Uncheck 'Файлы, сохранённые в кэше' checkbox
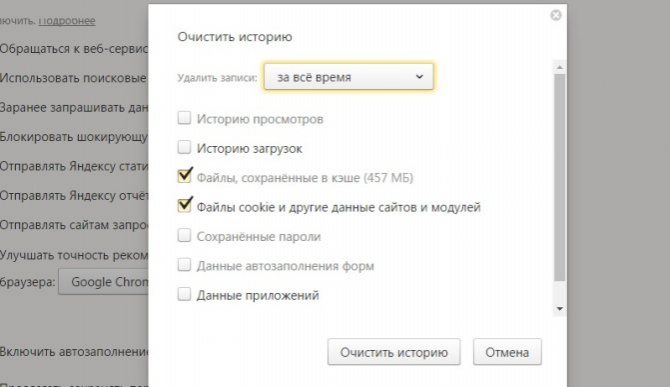 click(184, 176)
